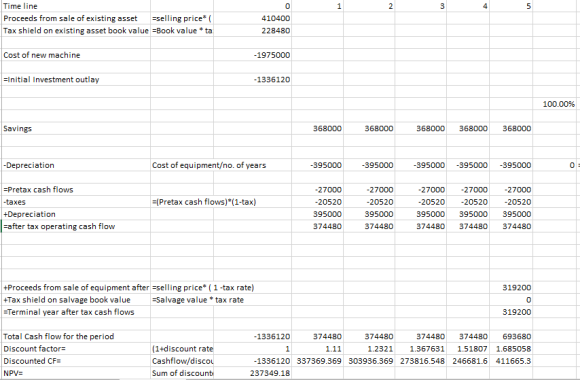
Task: Select Time line header cell
Action: pyautogui.click(x=76, y=6)
